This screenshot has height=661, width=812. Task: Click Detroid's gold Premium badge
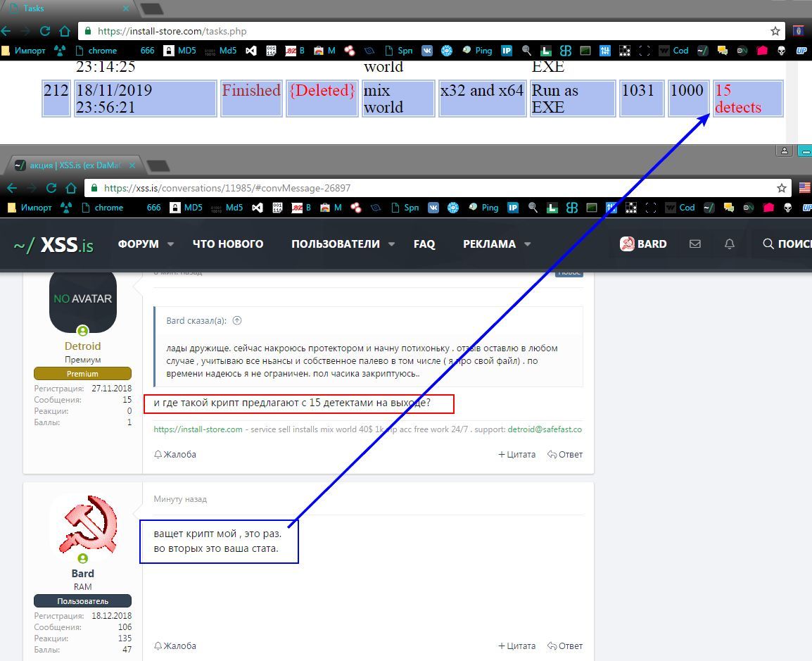click(82, 374)
